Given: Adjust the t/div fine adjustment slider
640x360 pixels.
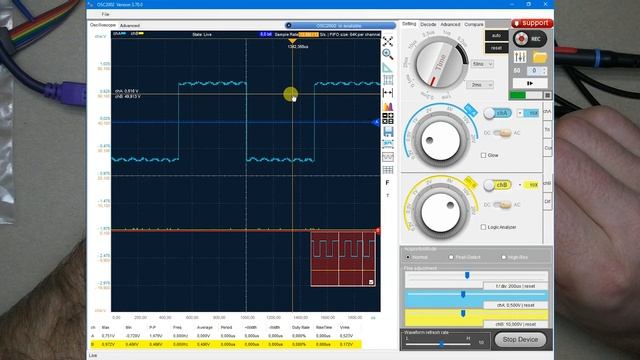Looking at the screenshot, I should pyautogui.click(x=467, y=276).
